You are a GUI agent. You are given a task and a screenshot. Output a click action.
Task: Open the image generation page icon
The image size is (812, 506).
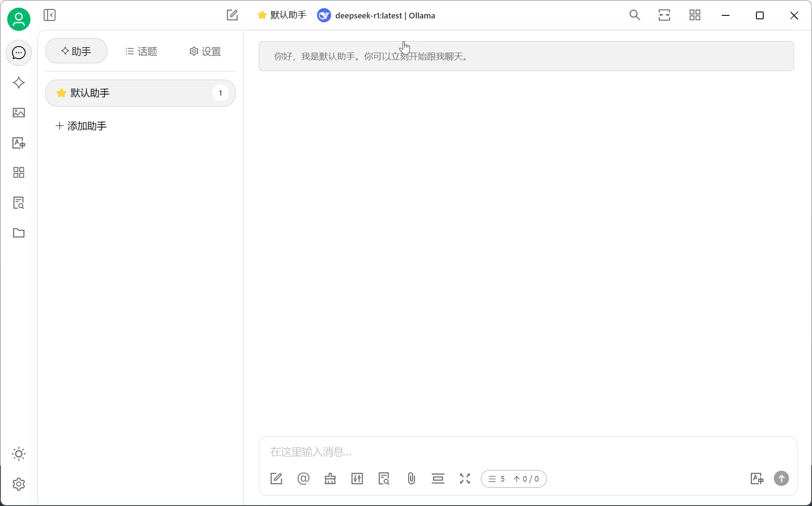point(19,113)
